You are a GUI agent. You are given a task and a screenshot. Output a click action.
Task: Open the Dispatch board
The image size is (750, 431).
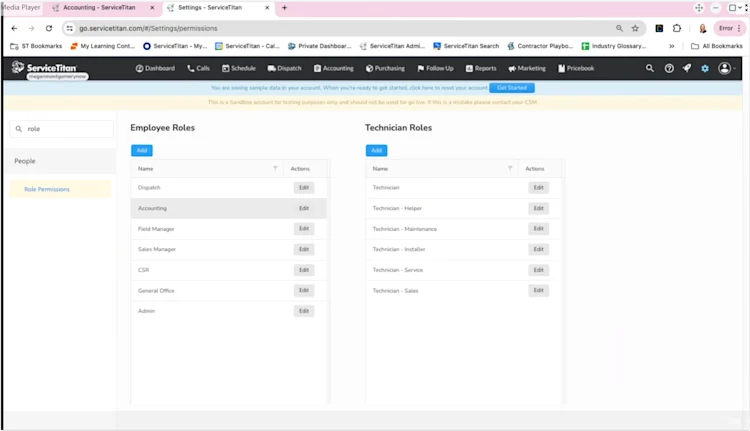(x=285, y=68)
